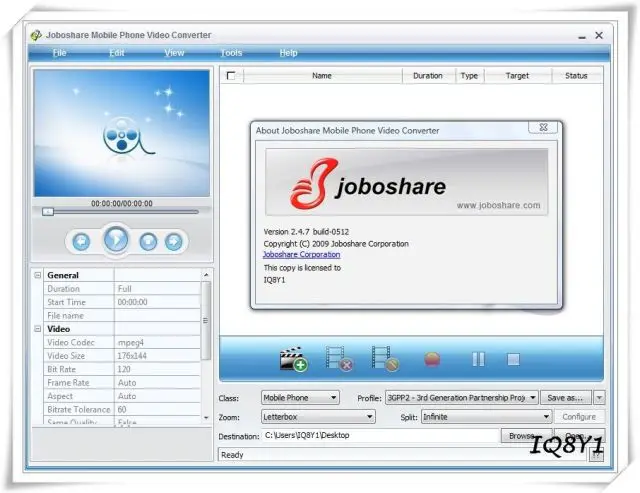Screen dimensions: 640x493
Task: Click the next frame player button
Action: click(x=173, y=242)
